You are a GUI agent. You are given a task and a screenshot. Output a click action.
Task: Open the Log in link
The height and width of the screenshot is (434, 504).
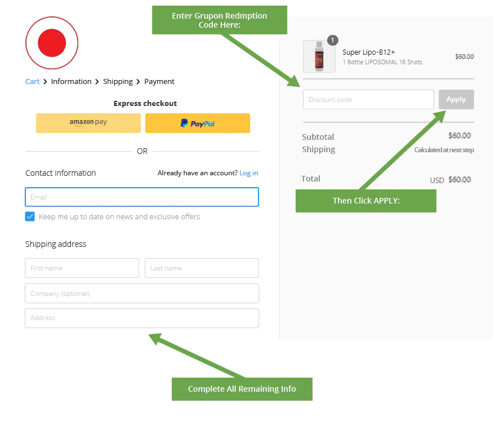tap(248, 173)
